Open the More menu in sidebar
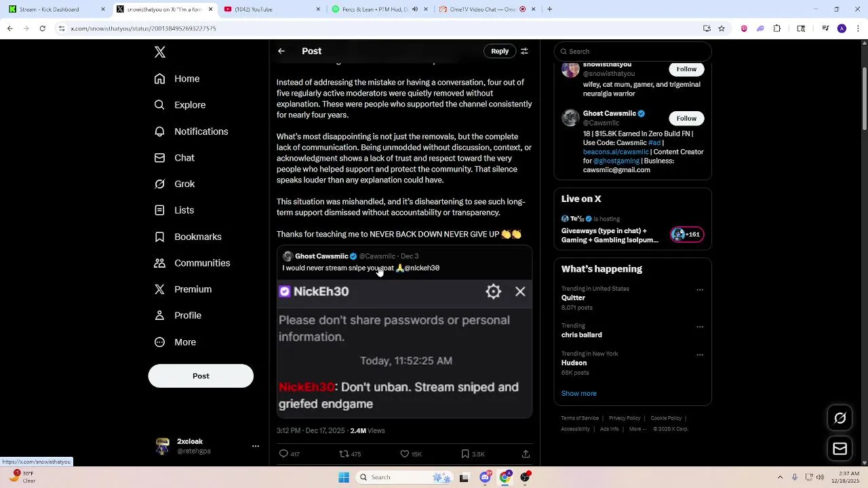Screen dimensions: 868x488 175,342
